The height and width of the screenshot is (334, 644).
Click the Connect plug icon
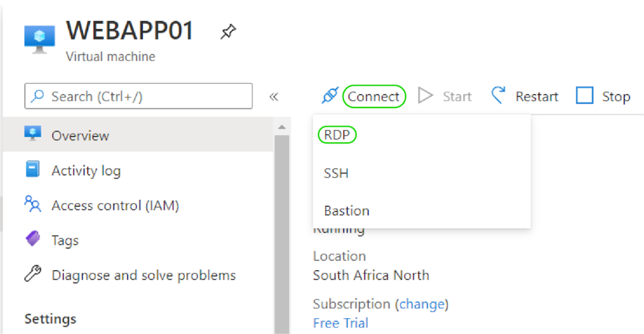click(x=330, y=96)
